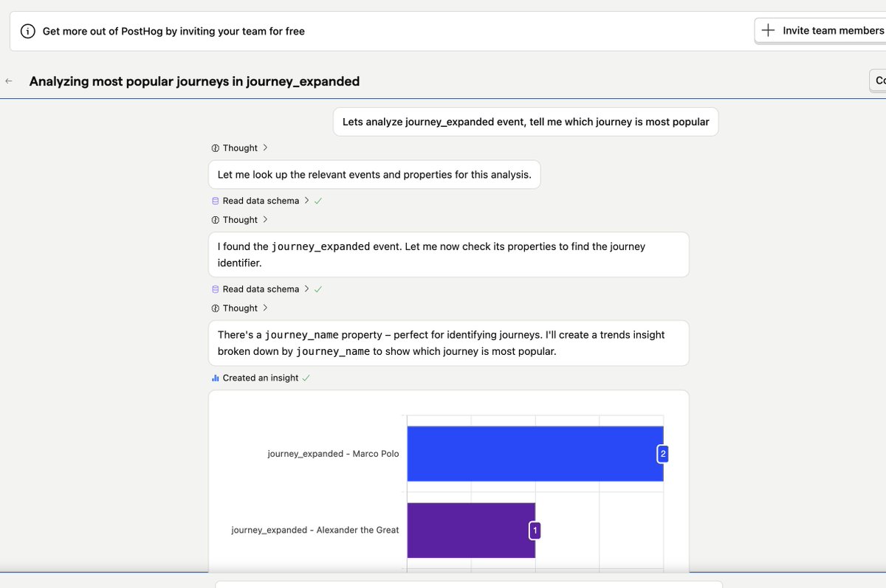Image resolution: width=886 pixels, height=588 pixels.
Task: Expand the second Read data schema step
Action: 267,289
